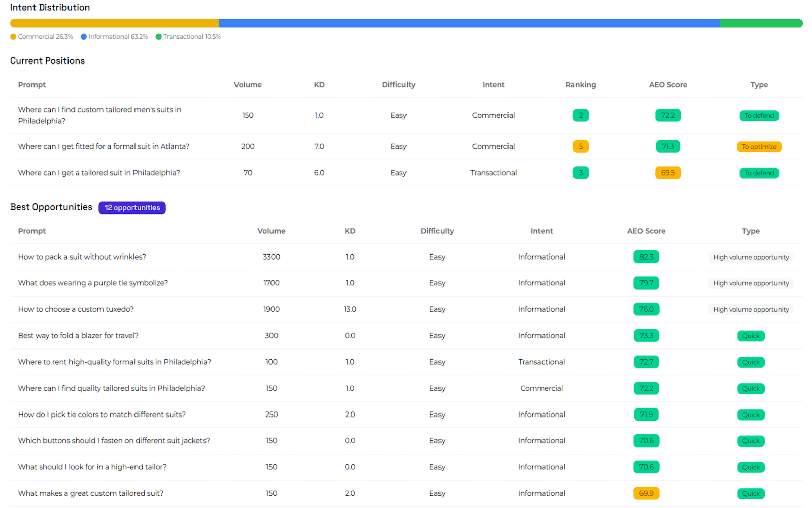Open 'Where to rent high-quality formal suits' prompt
This screenshot has height=508, width=812.
(115, 362)
